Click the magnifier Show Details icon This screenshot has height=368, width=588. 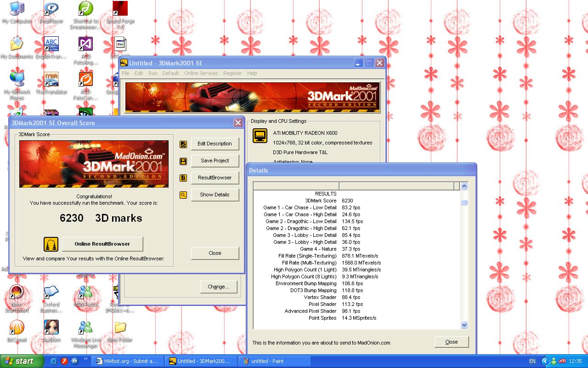point(183,195)
